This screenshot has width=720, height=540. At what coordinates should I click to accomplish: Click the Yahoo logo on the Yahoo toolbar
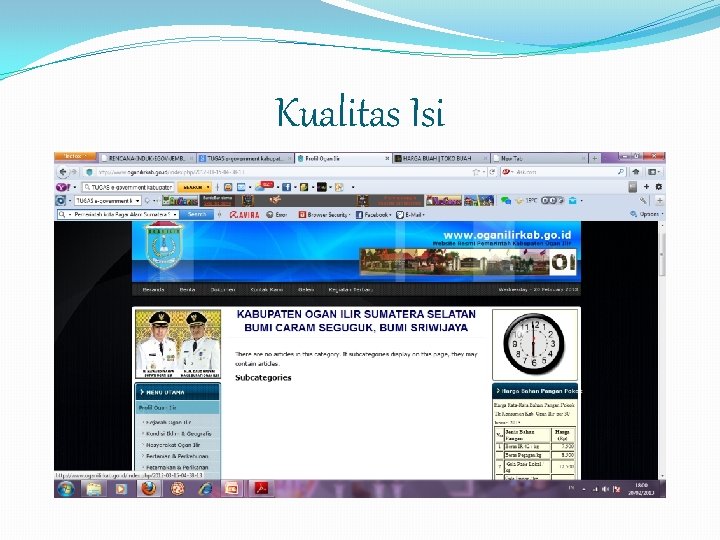pos(63,187)
